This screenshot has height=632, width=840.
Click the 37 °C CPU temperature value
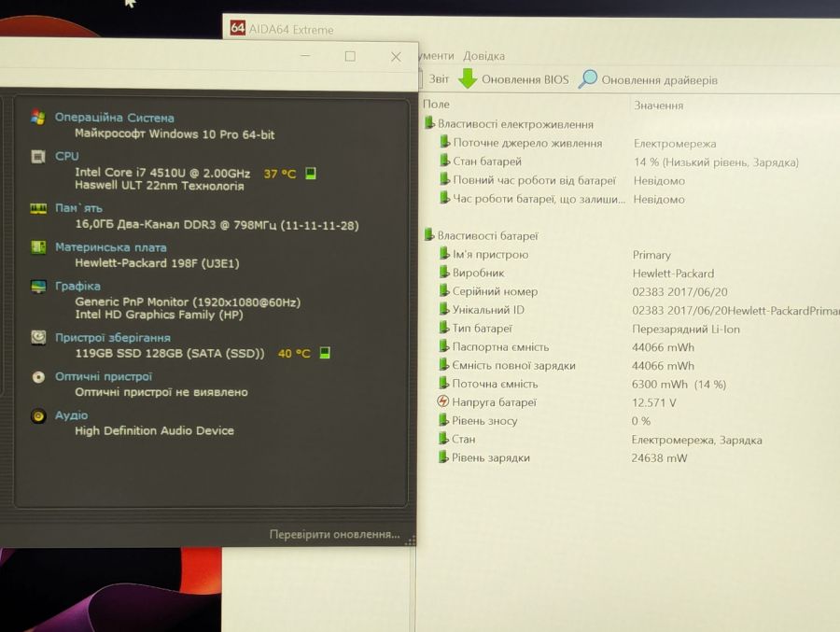[x=280, y=174]
